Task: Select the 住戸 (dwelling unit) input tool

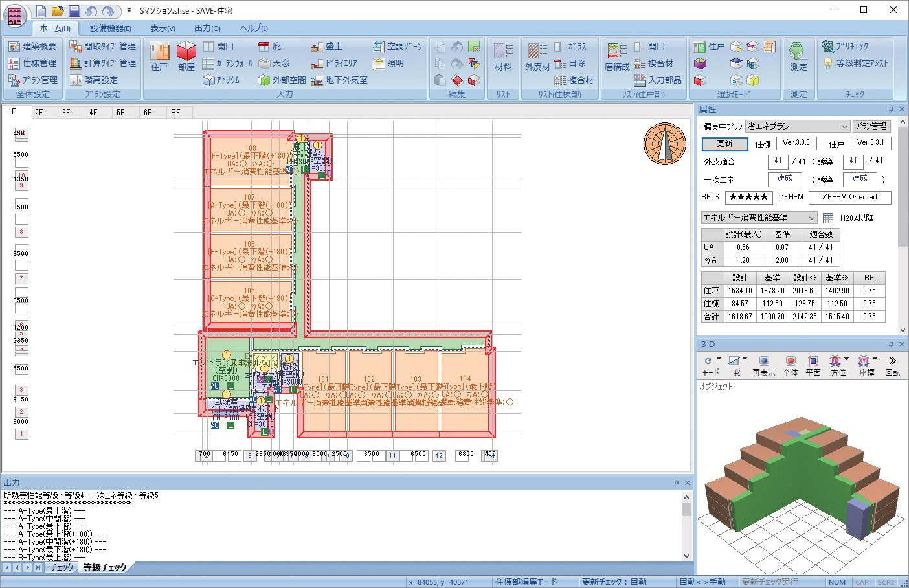Action: [x=159, y=56]
